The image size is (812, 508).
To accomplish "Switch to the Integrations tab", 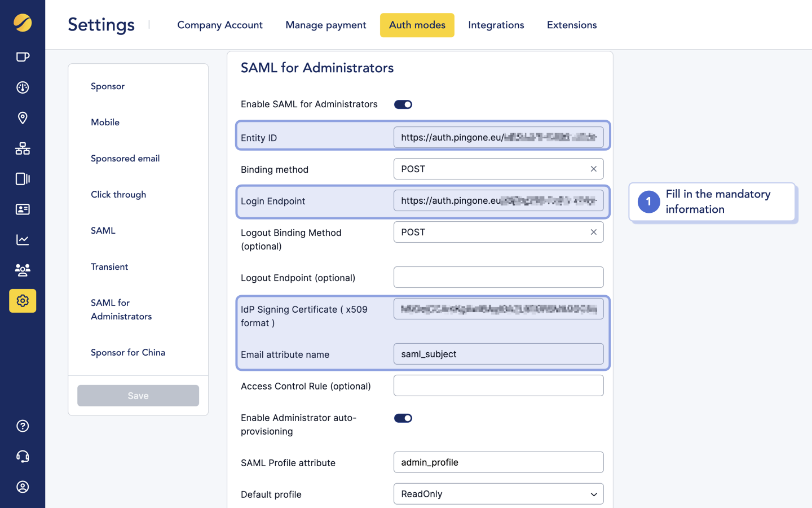I will click(x=496, y=25).
